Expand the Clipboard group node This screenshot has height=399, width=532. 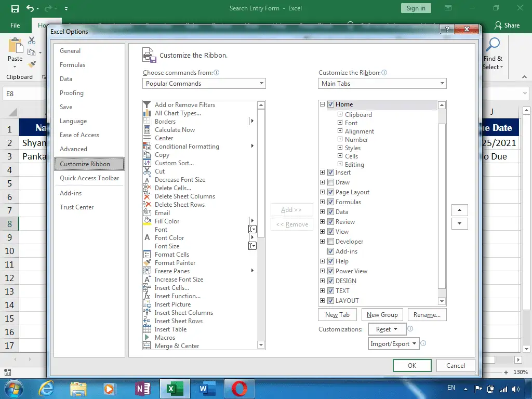(340, 114)
